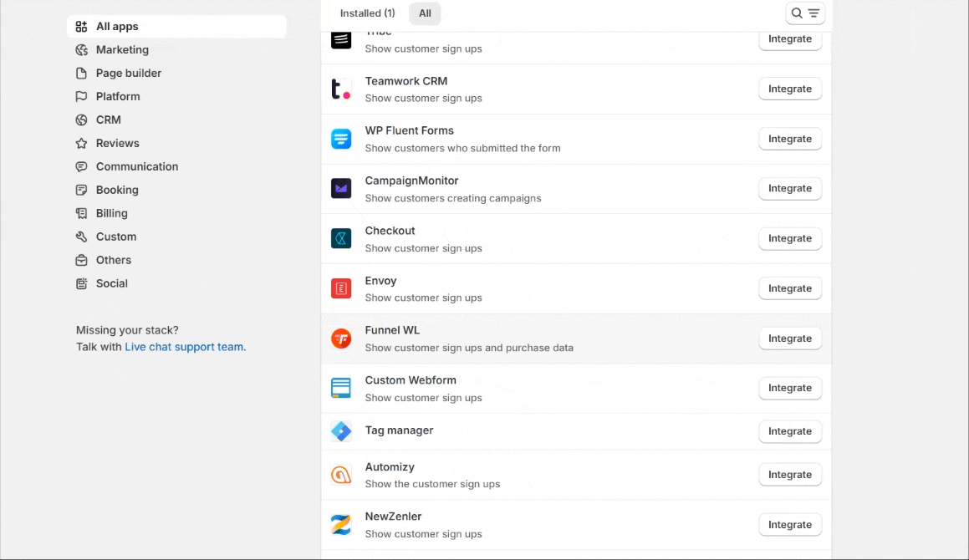Integrate the Automizy app
This screenshot has height=560, width=969.
pyautogui.click(x=790, y=475)
